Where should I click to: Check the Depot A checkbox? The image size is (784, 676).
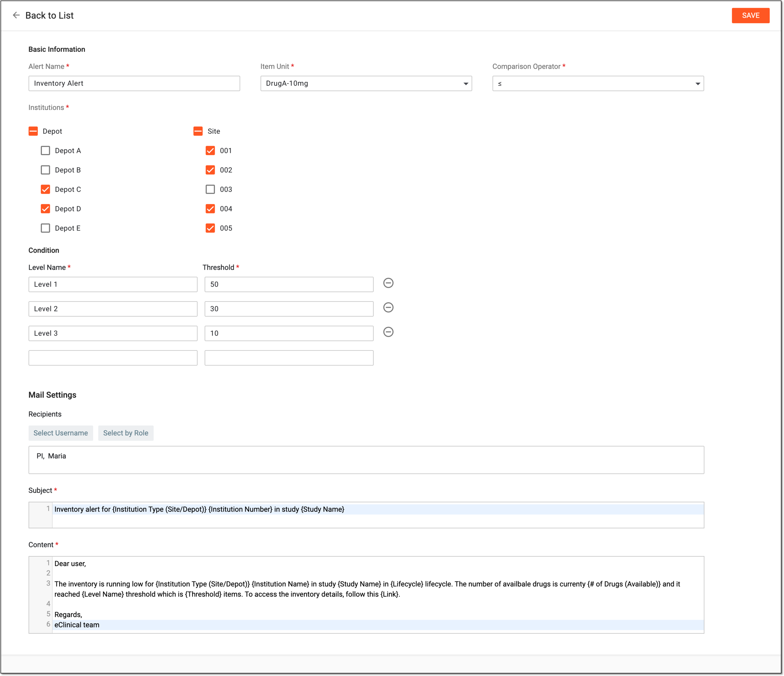point(45,150)
